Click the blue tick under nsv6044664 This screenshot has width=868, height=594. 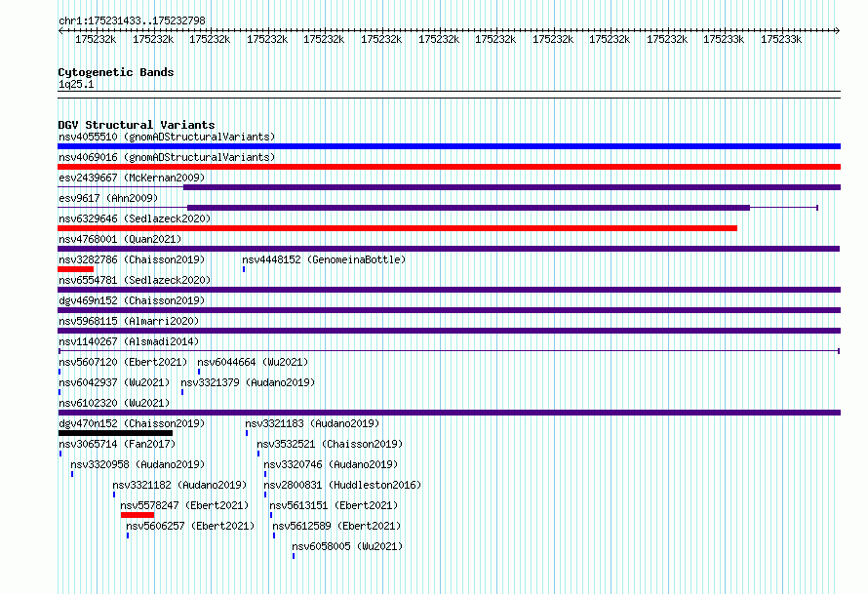[x=199, y=372]
